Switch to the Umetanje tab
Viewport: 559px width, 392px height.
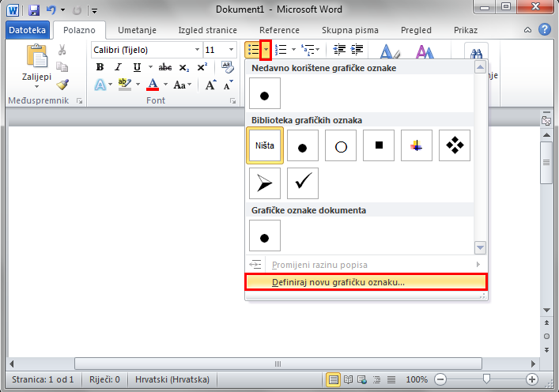click(137, 30)
